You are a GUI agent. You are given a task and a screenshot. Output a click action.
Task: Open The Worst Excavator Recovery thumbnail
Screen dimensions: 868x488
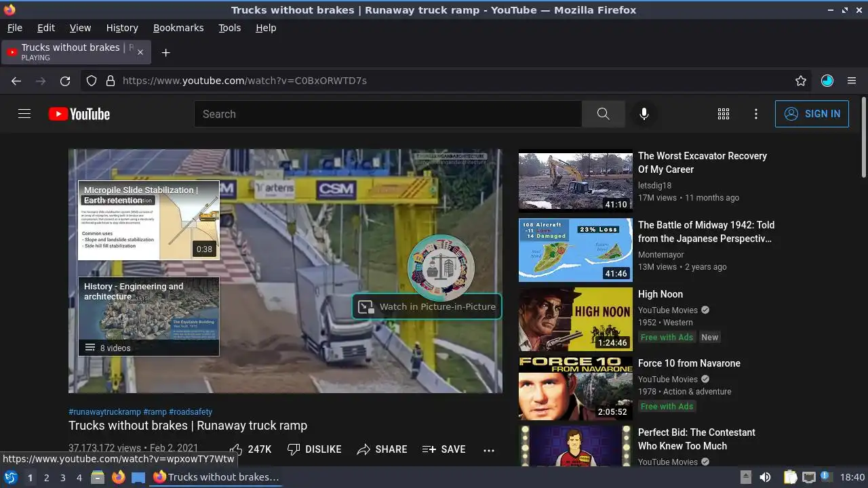tap(576, 181)
